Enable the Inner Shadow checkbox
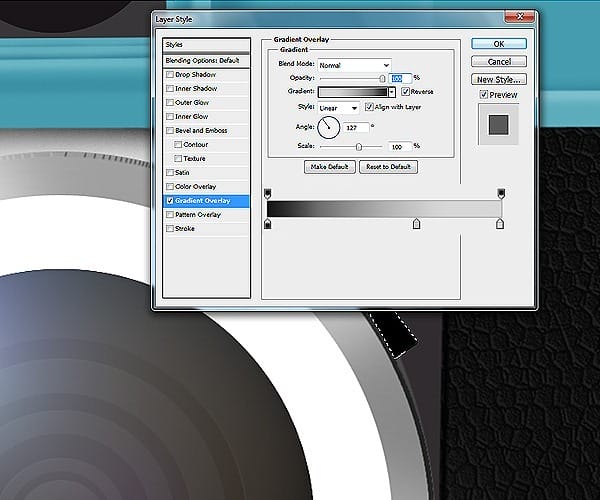 [x=170, y=88]
